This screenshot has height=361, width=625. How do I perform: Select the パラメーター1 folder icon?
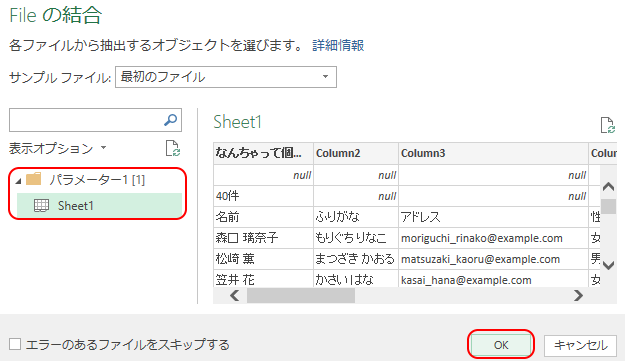pyautogui.click(x=33, y=179)
